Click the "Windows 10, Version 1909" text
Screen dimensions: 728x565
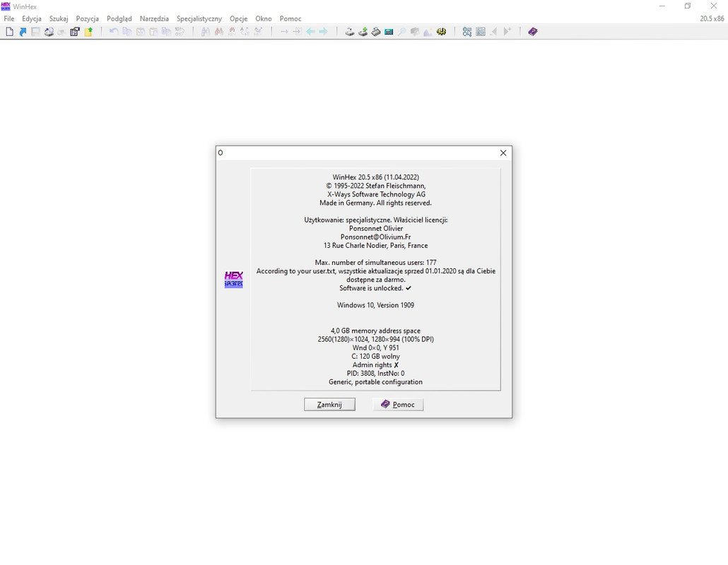[x=375, y=305]
